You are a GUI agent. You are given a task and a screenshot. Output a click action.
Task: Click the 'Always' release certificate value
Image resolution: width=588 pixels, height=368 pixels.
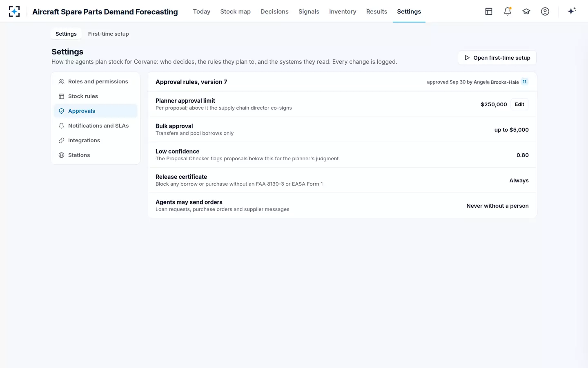pyautogui.click(x=519, y=181)
